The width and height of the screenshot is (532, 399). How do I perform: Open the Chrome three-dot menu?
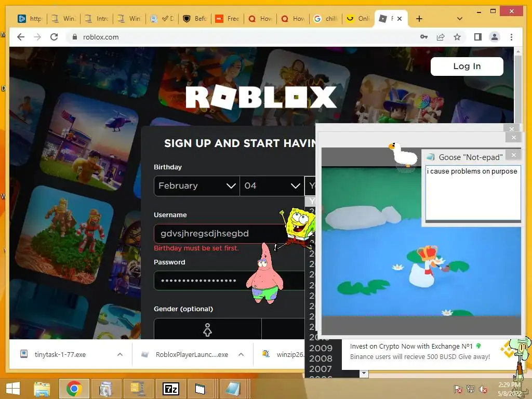coord(511,37)
